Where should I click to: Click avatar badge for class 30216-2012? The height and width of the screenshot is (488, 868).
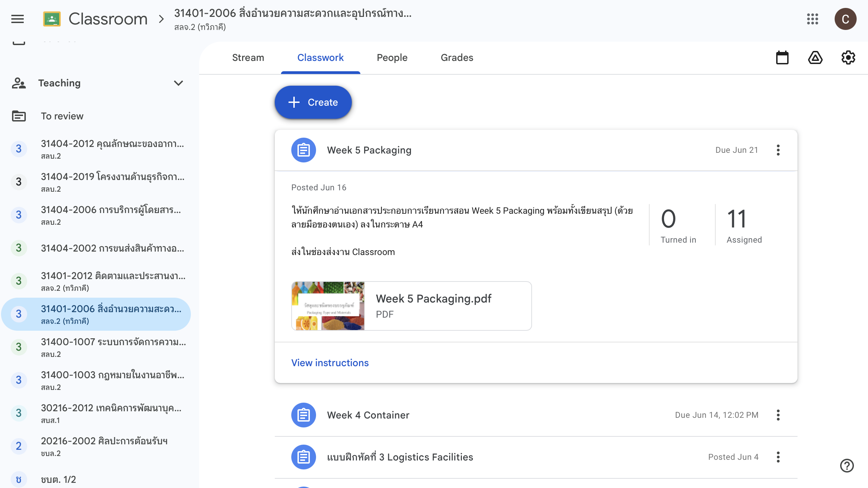click(x=19, y=413)
